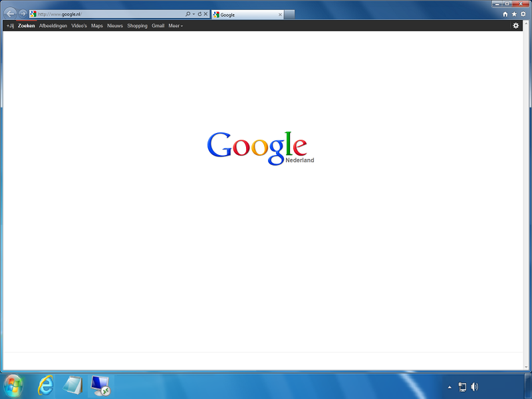Select the Google browser tab
The width and height of the screenshot is (532, 399).
[247, 15]
